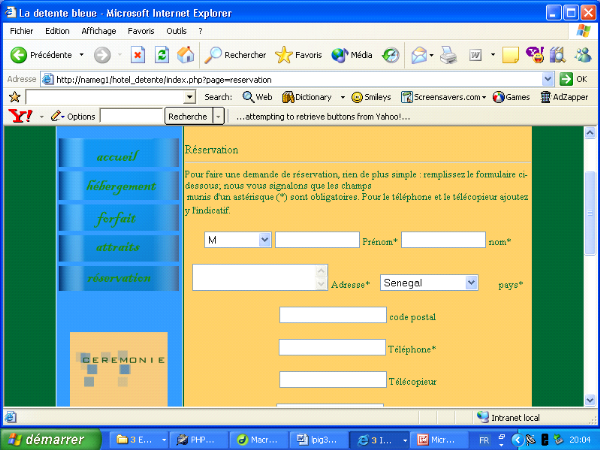Click the Yahoo toolbar search field

[132, 116]
